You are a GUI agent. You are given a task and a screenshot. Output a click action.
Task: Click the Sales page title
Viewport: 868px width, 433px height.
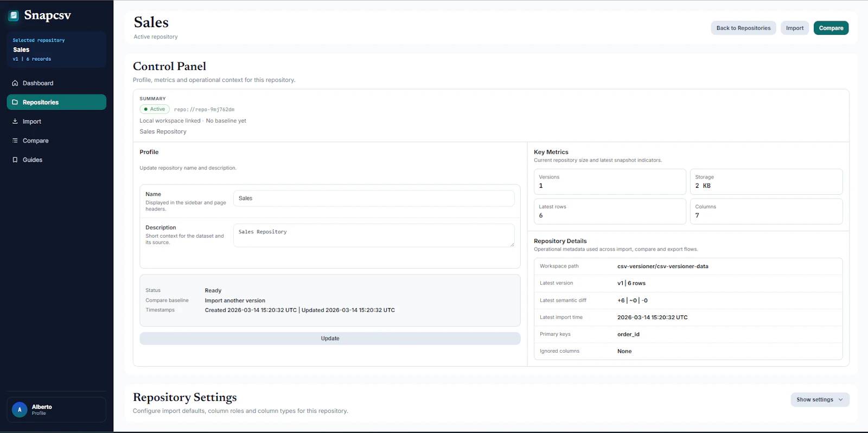(151, 22)
